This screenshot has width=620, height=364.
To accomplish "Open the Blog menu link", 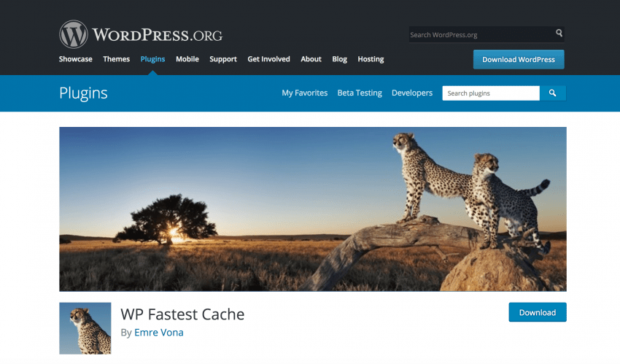I will click(340, 59).
